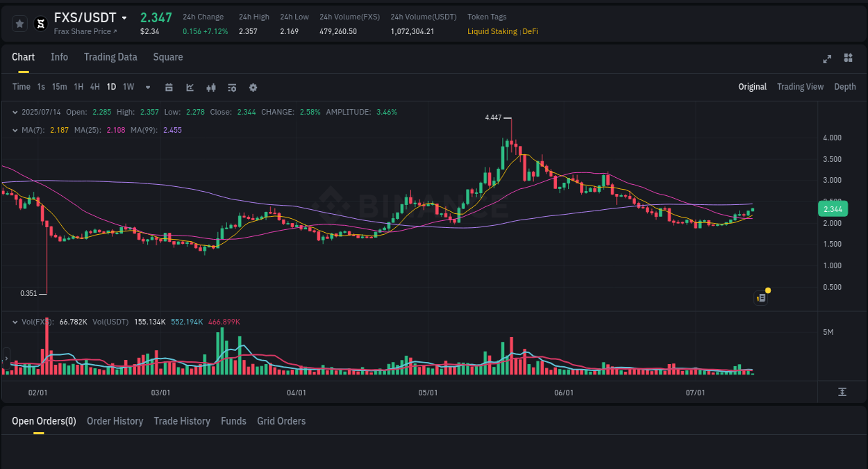
Task: Collapse the moving averages row chevron
Action: 15,129
